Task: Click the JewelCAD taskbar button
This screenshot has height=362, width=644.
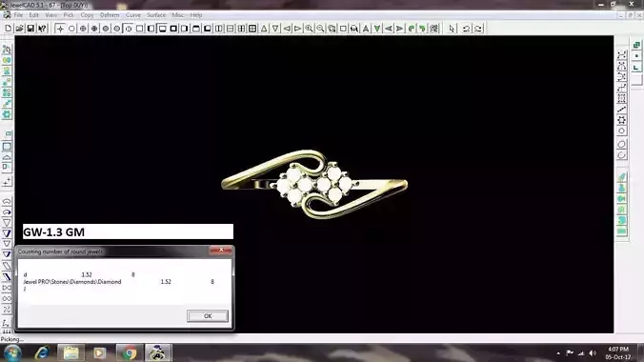Action: pyautogui.click(x=158, y=353)
